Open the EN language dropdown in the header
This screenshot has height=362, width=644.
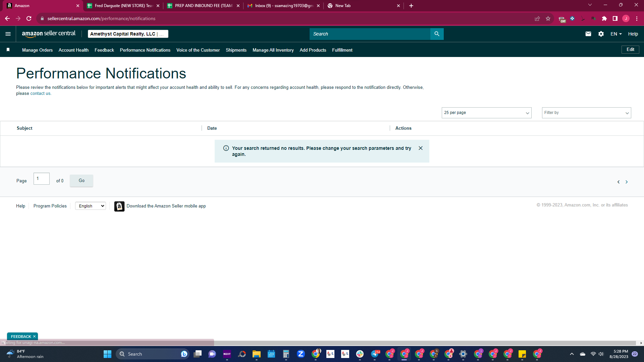tap(616, 34)
